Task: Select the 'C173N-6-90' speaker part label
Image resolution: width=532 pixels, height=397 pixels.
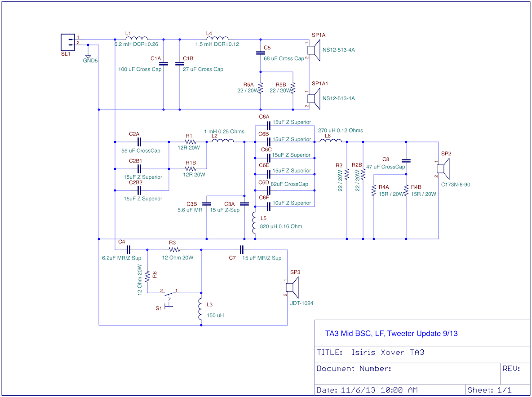Action: (456, 185)
